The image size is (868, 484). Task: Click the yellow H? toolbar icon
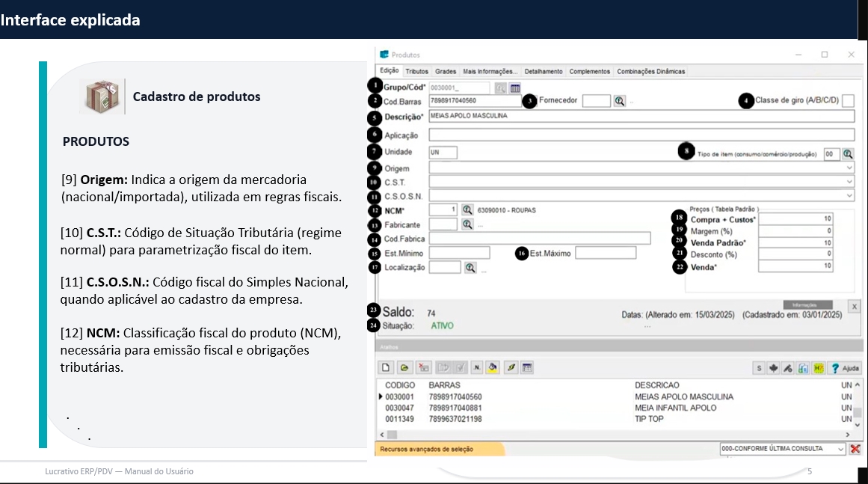(819, 367)
